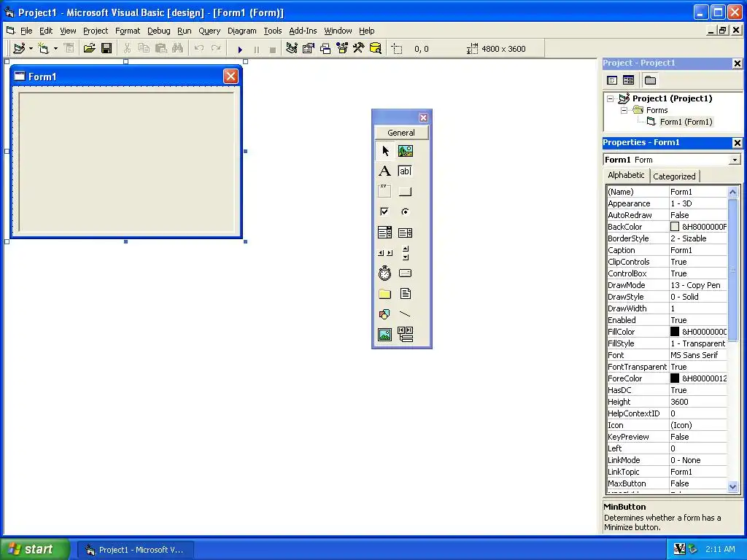The height and width of the screenshot is (560, 747).
Task: Select the CheckBox tool in toolbox
Action: 385,211
